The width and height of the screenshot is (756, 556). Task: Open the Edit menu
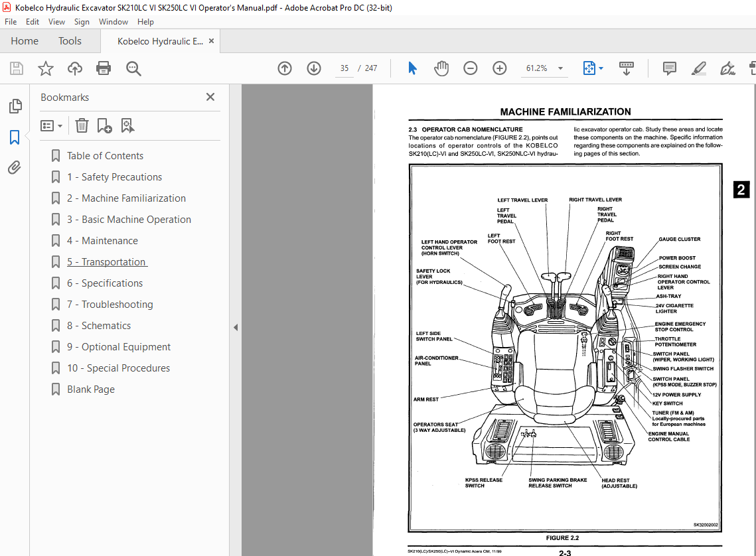(33, 22)
